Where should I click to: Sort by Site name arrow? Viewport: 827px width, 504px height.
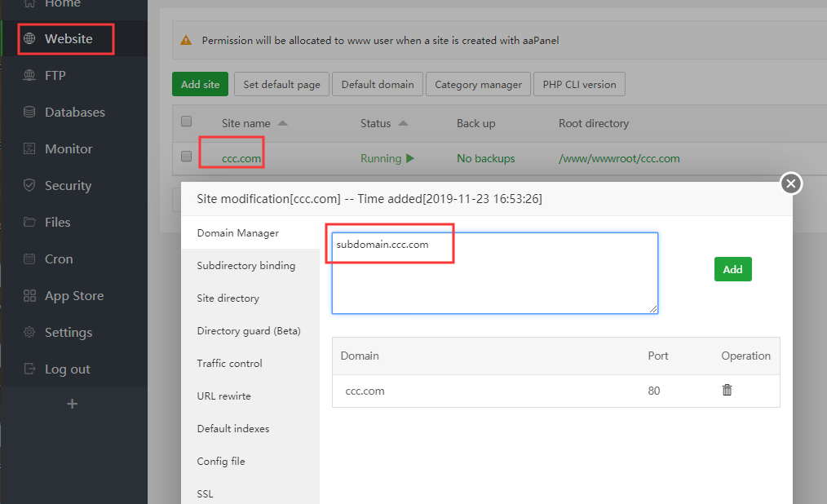coord(282,124)
